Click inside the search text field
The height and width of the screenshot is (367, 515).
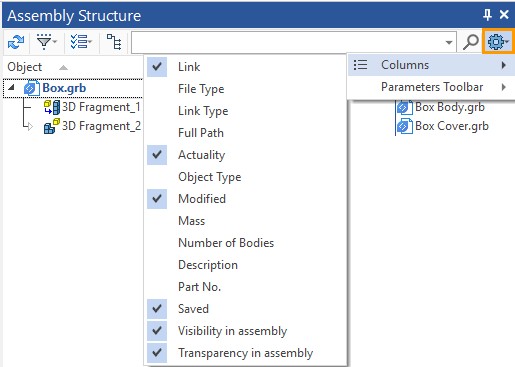[287, 42]
